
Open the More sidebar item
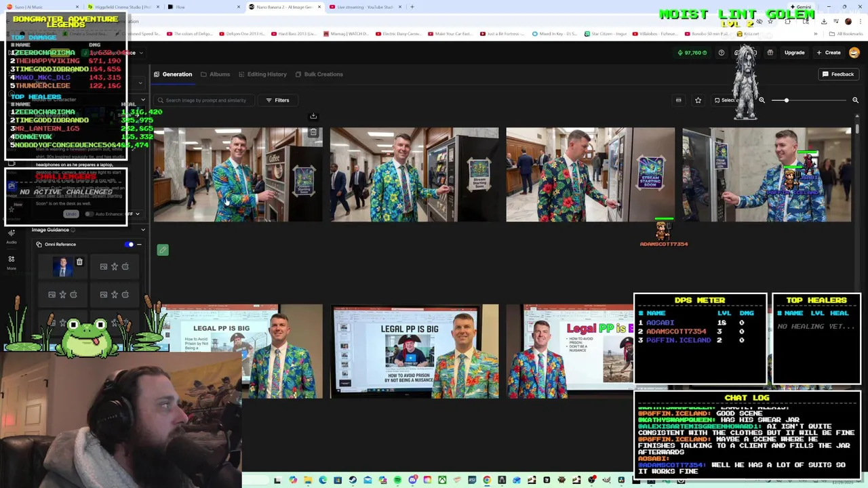pos(12,263)
